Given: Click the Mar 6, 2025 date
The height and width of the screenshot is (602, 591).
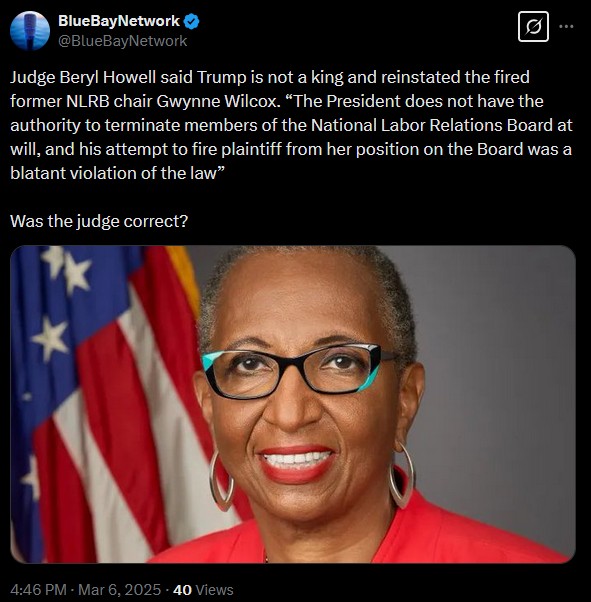Looking at the screenshot, I should pos(119,589).
